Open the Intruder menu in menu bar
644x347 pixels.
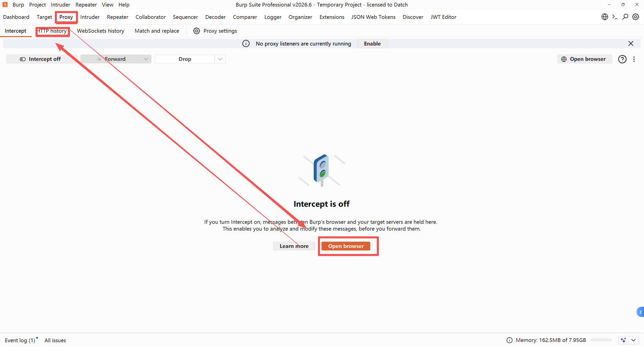click(60, 5)
